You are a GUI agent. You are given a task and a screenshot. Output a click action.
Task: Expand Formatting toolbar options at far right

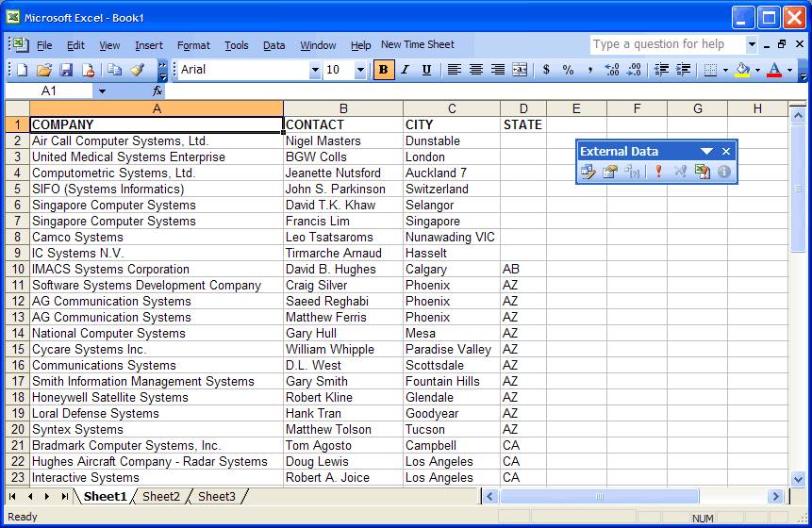[x=804, y=71]
